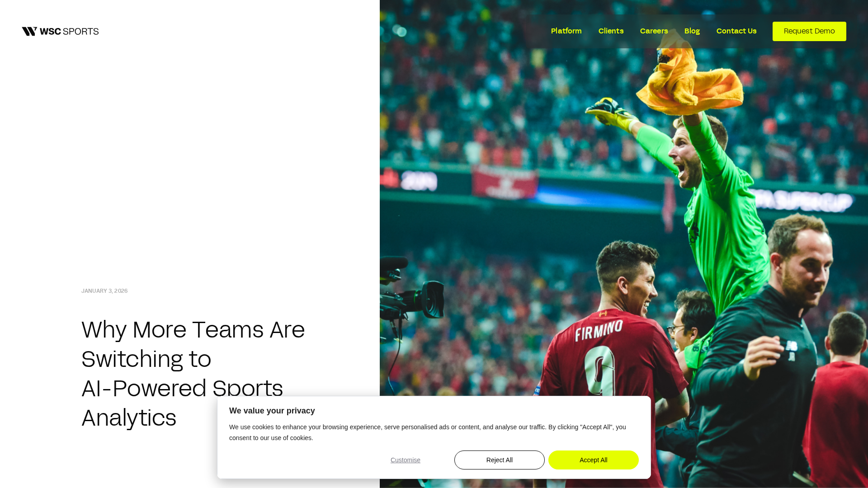The width and height of the screenshot is (868, 488).
Task: Open the Clients menu item
Action: (611, 31)
